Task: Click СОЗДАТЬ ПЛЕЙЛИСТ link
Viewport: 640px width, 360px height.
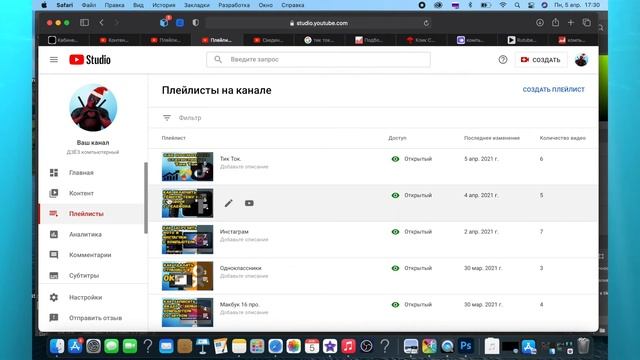Action: (553, 89)
